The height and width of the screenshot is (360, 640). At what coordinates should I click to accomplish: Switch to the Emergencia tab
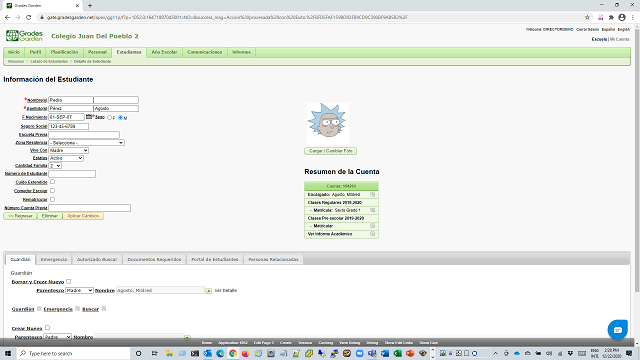tap(53, 260)
